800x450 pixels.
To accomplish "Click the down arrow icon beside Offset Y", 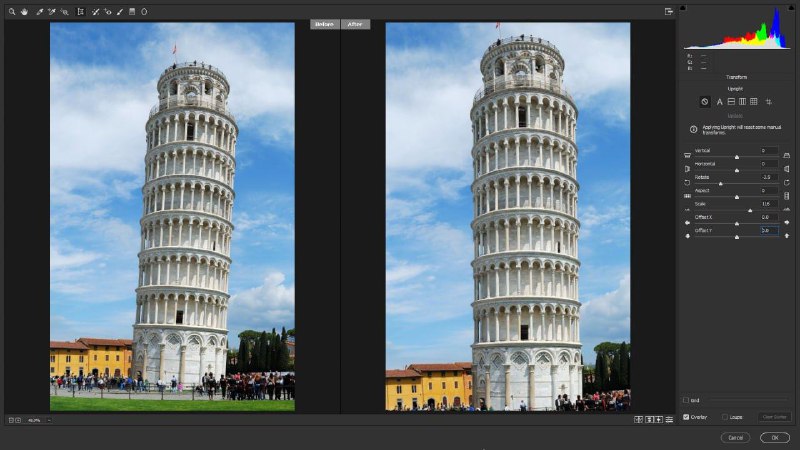I will [687, 236].
